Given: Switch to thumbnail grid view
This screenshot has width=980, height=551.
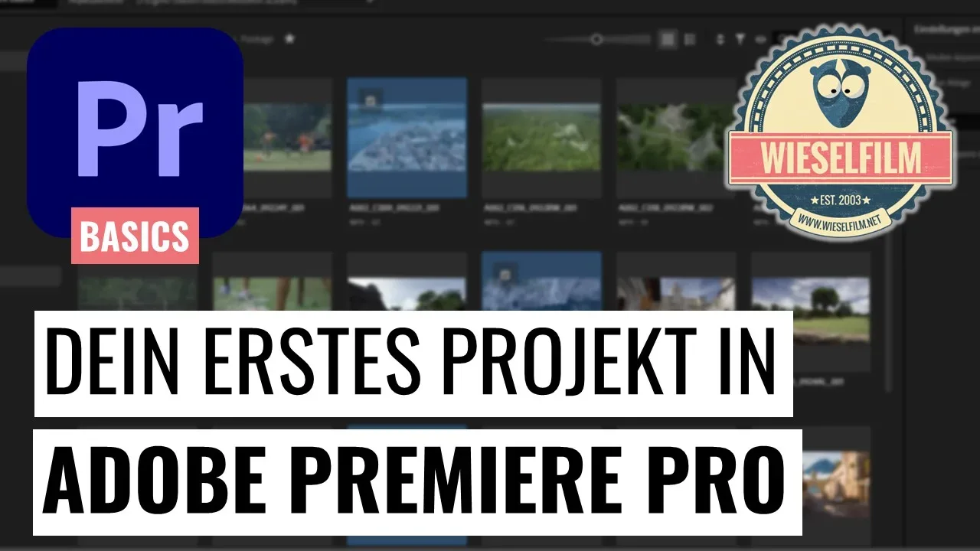Looking at the screenshot, I should [668, 39].
